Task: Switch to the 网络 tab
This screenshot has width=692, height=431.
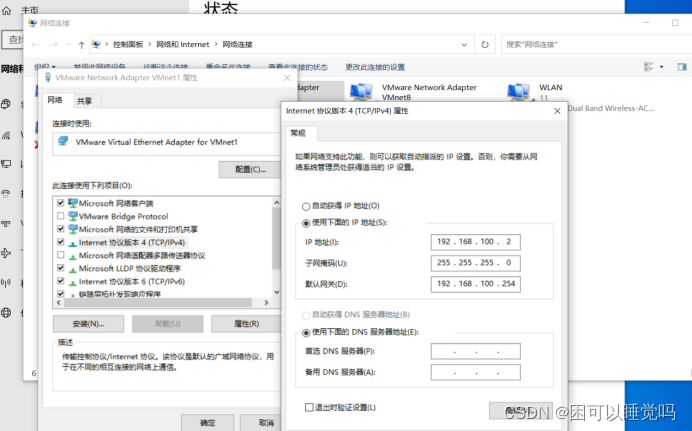Action: pyautogui.click(x=55, y=100)
